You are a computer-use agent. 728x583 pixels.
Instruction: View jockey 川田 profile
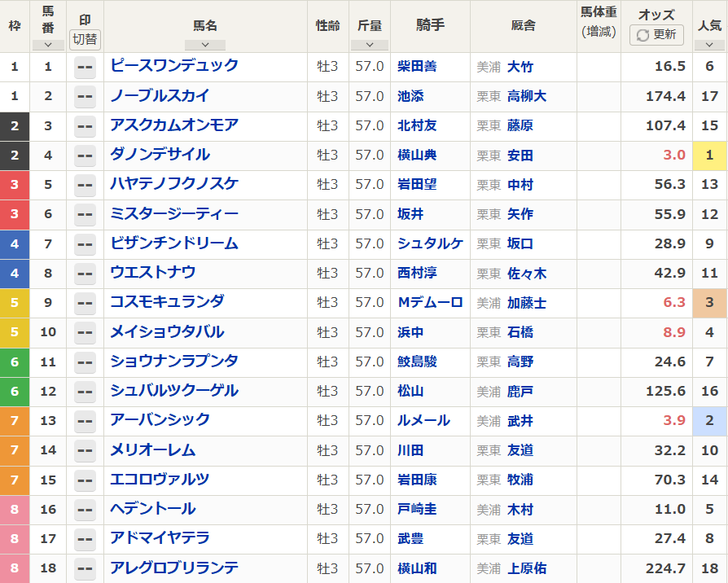tap(410, 450)
